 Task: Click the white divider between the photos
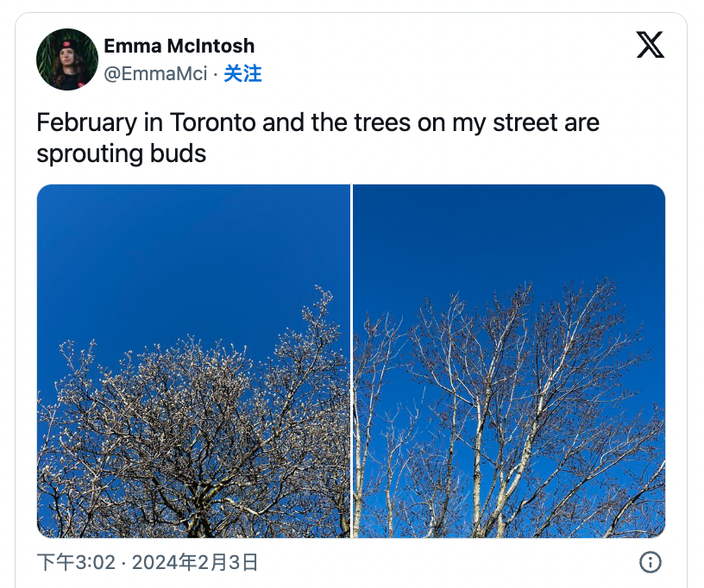[351, 361]
